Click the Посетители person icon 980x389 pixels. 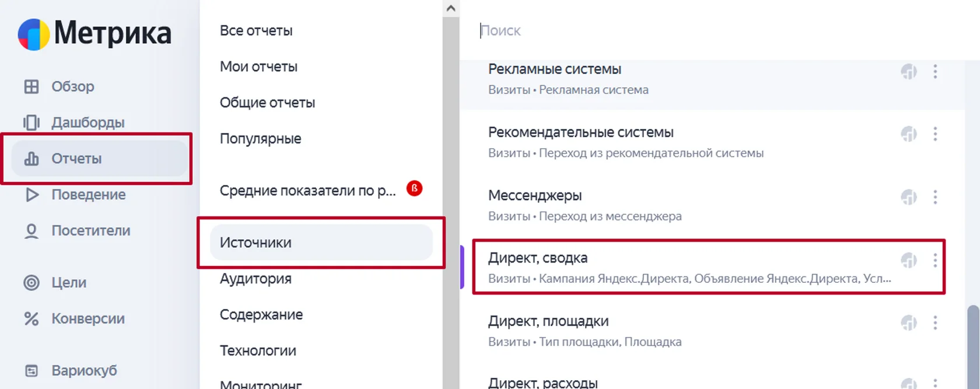tap(32, 231)
